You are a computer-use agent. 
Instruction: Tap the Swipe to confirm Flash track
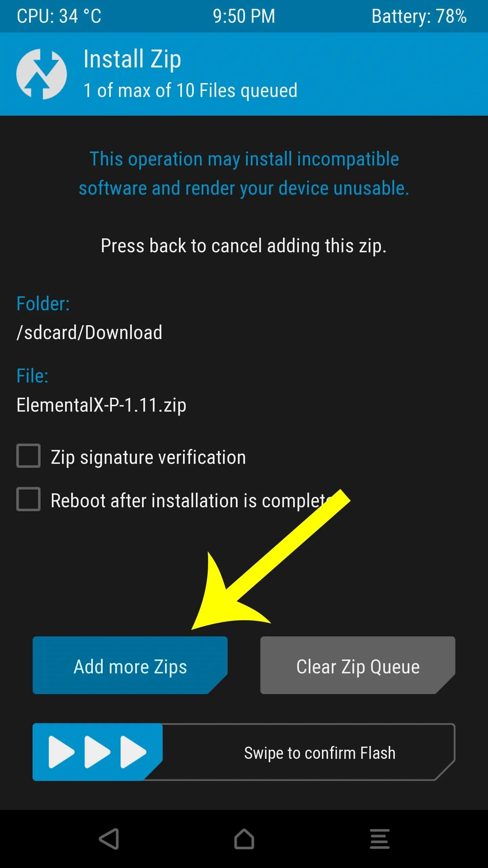click(244, 752)
